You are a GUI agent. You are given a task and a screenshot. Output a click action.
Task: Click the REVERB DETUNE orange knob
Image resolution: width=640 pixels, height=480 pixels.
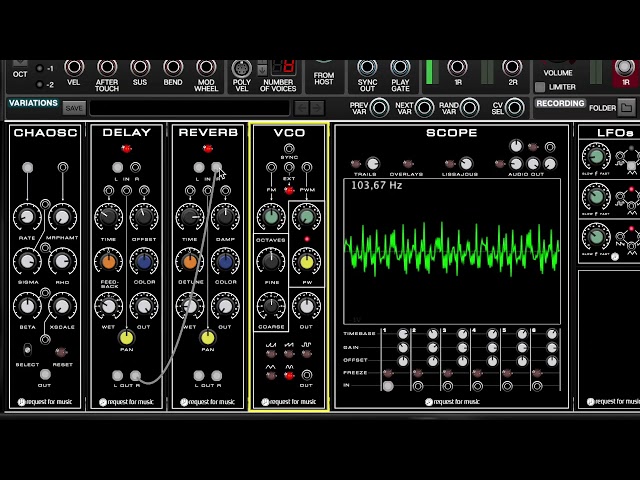190,262
